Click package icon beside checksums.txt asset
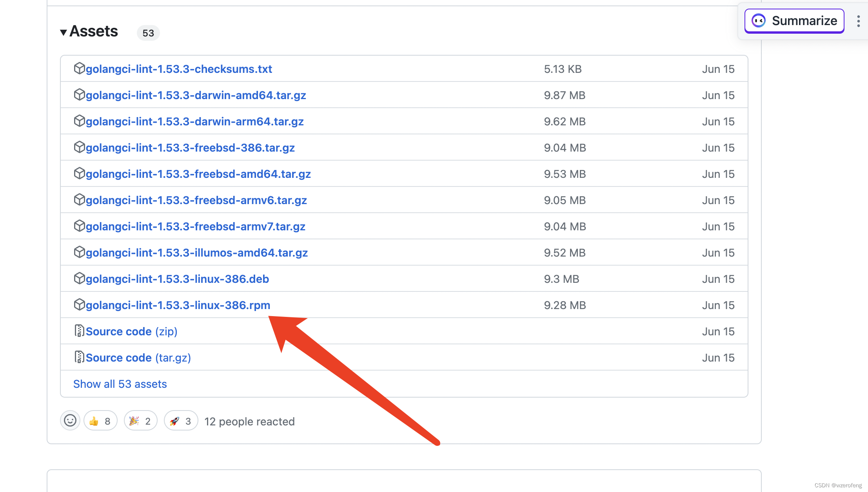 click(x=79, y=69)
